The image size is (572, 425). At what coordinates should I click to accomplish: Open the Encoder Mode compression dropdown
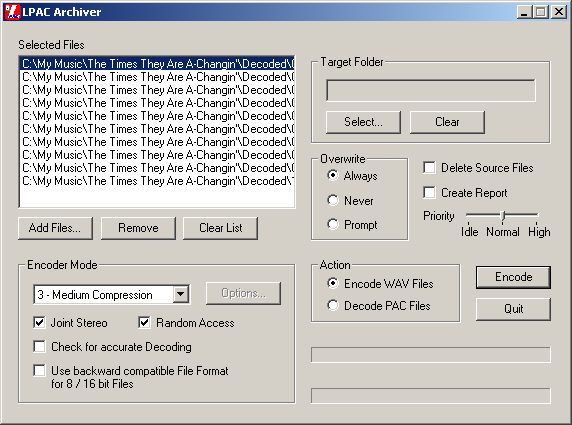tap(181, 294)
